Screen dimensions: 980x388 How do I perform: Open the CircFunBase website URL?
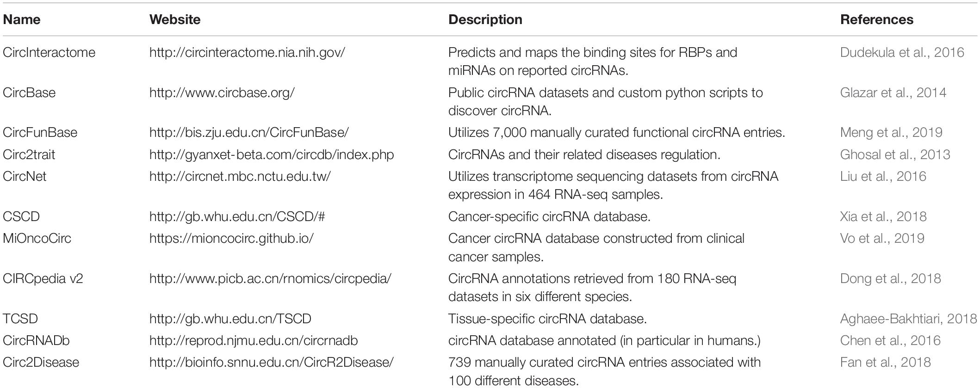[x=249, y=132]
